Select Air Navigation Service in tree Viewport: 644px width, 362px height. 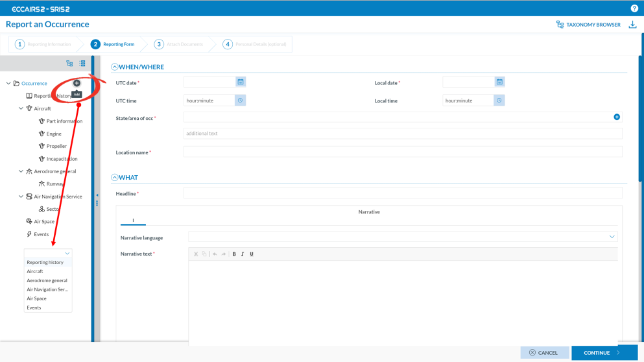point(58,197)
